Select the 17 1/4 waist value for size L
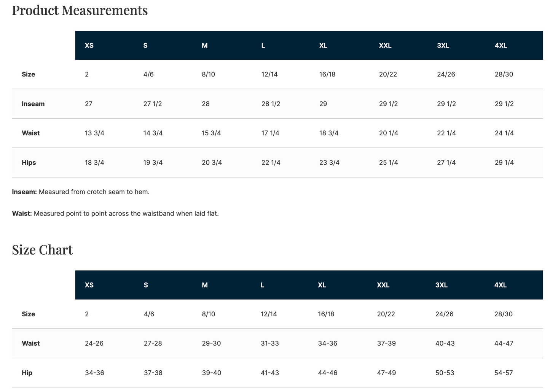Image resolution: width=550 pixels, height=392 pixels. (x=270, y=133)
